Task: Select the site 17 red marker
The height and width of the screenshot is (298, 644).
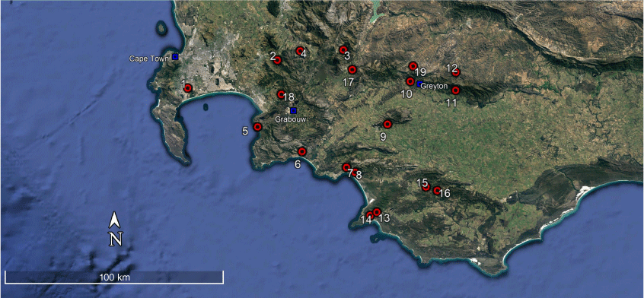Action: coord(352,70)
